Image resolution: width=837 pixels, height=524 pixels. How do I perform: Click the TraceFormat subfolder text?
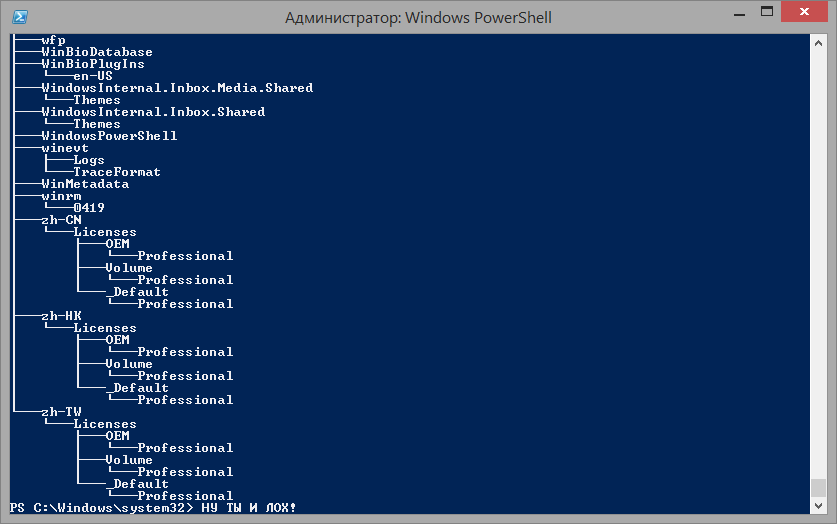tap(116, 172)
